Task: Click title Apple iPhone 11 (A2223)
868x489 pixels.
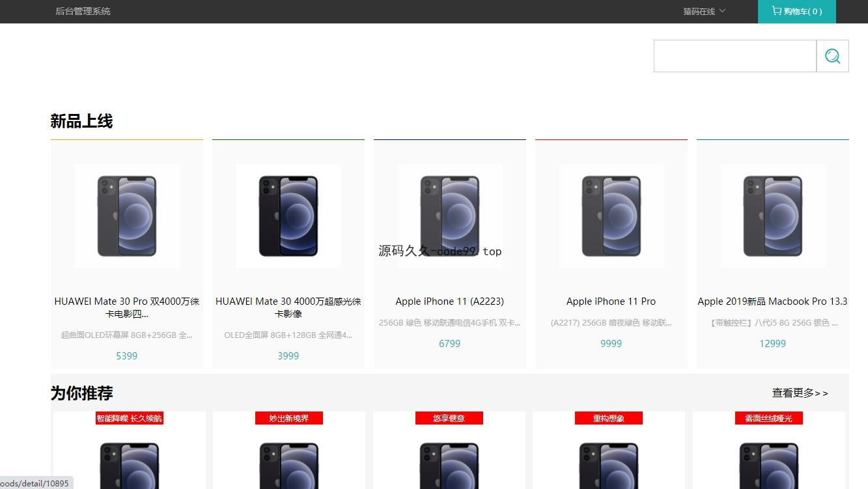Action: (450, 301)
